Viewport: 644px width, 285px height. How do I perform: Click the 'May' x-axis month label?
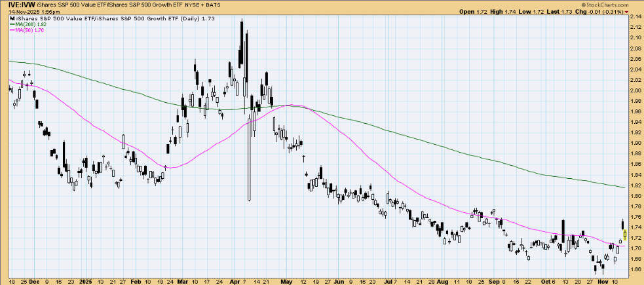286,281
